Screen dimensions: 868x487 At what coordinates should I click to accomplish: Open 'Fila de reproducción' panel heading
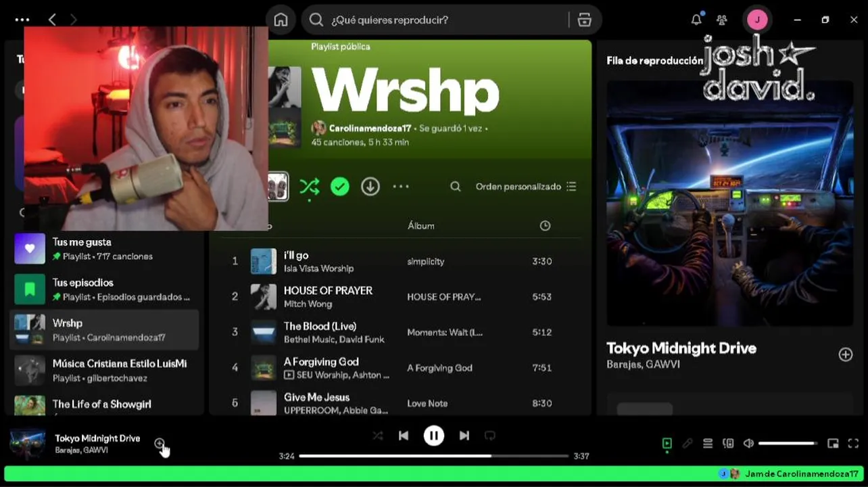pyautogui.click(x=654, y=61)
